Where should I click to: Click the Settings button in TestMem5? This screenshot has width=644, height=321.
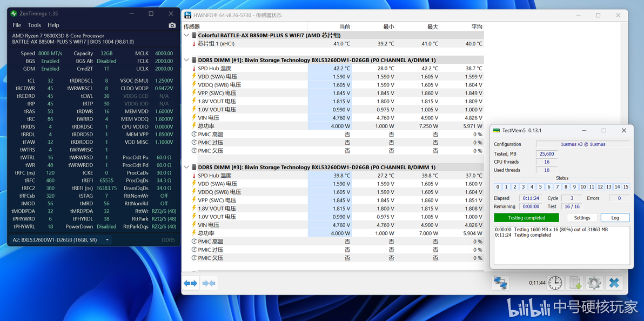point(582,218)
